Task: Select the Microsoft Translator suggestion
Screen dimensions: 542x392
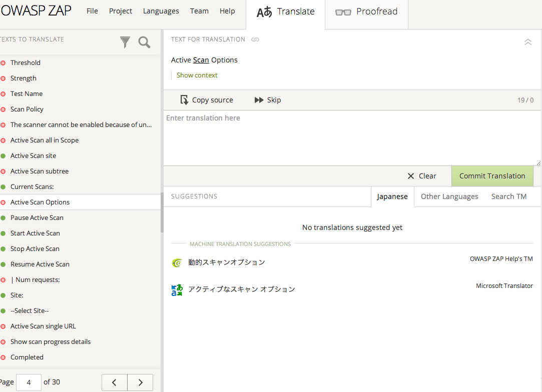Action: [242, 289]
